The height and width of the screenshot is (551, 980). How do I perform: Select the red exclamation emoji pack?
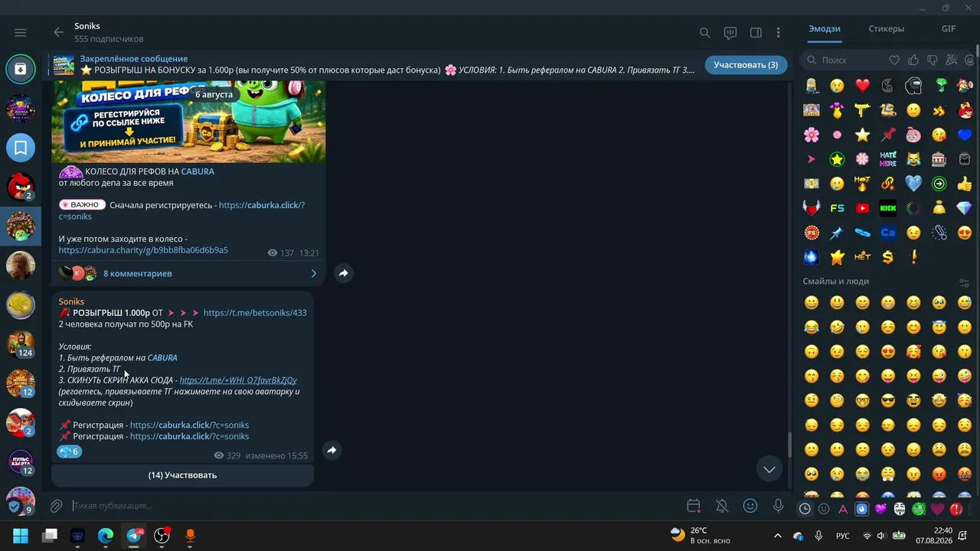[x=956, y=509]
